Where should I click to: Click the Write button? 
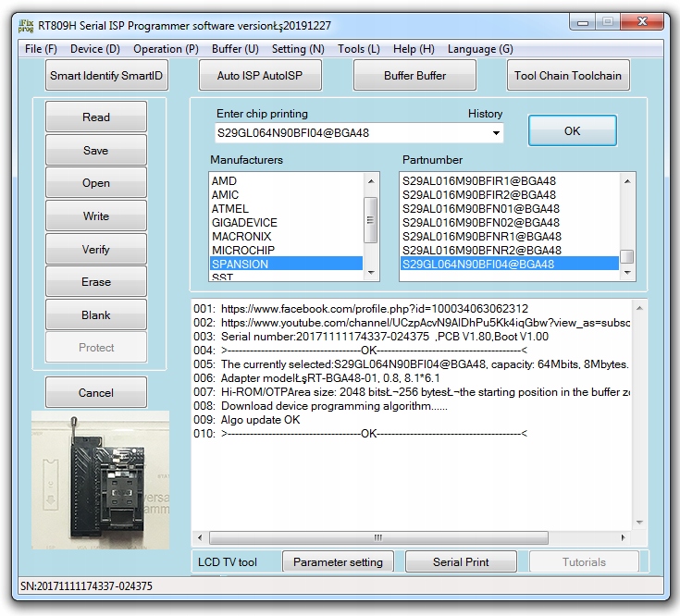pyautogui.click(x=96, y=216)
